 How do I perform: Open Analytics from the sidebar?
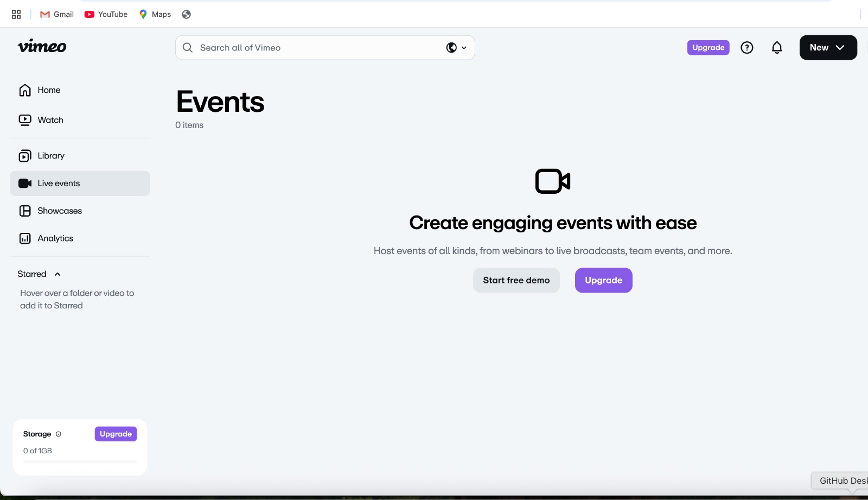pyautogui.click(x=55, y=238)
